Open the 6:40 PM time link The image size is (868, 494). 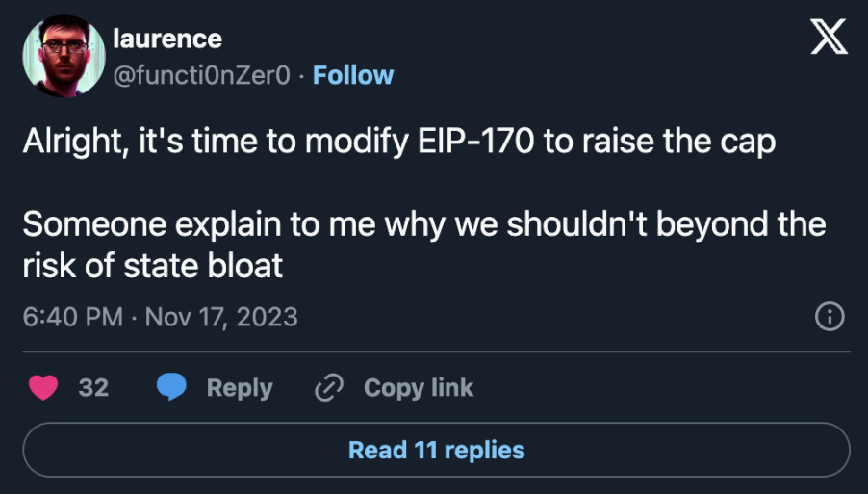pyautogui.click(x=72, y=317)
